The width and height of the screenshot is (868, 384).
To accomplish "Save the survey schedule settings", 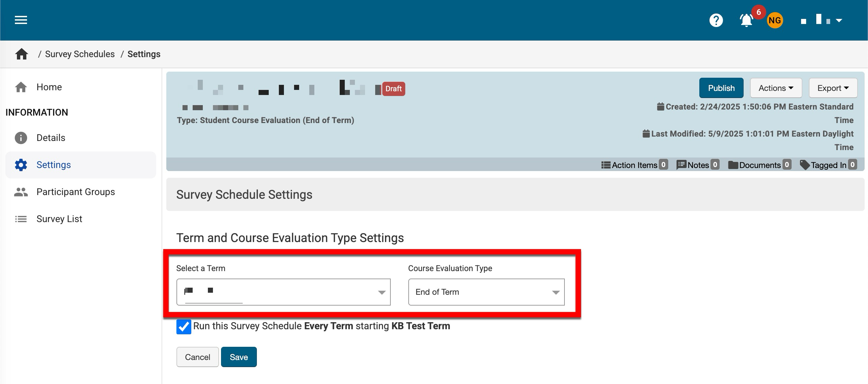I will (x=239, y=357).
